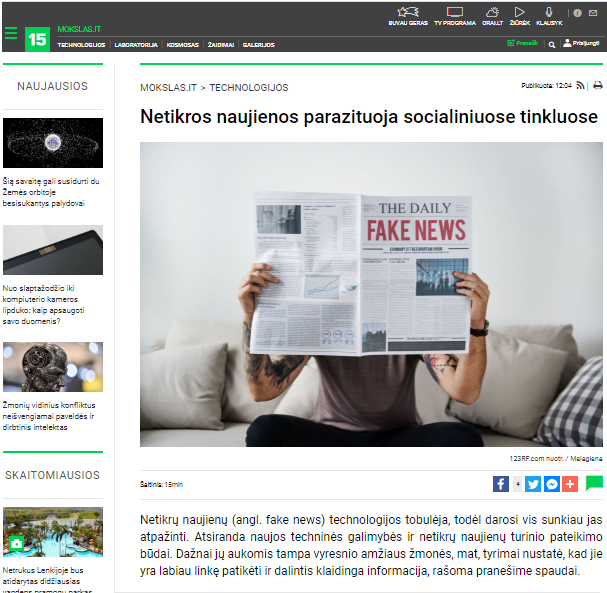
Task: Open more sharing options plus icon
Action: (570, 484)
